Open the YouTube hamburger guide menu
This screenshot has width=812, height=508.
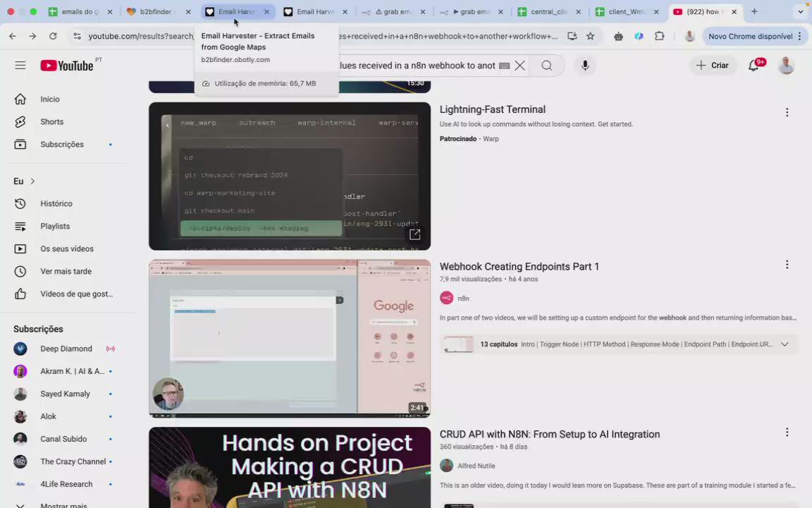pos(20,66)
